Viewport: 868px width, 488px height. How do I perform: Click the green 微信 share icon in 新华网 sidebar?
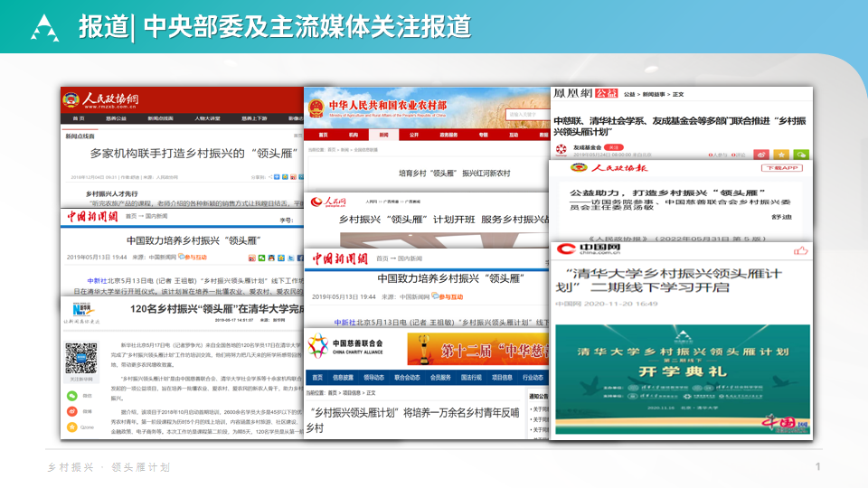(72, 396)
